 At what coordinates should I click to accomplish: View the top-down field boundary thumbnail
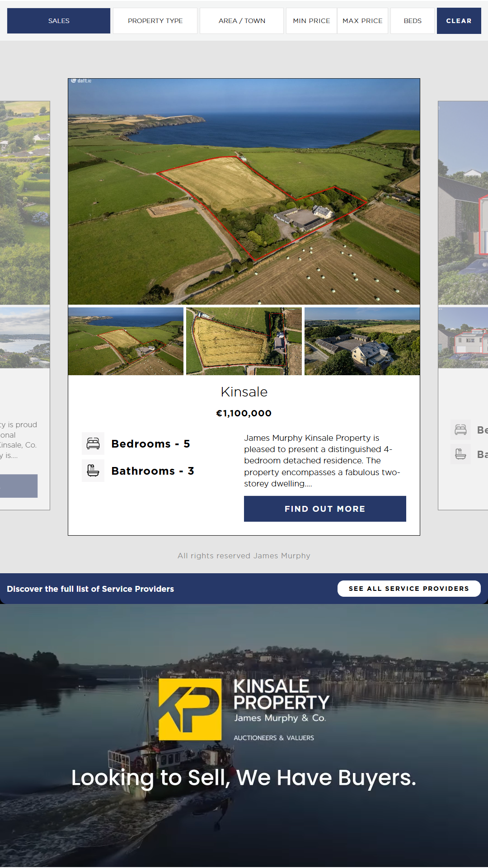coord(244,341)
